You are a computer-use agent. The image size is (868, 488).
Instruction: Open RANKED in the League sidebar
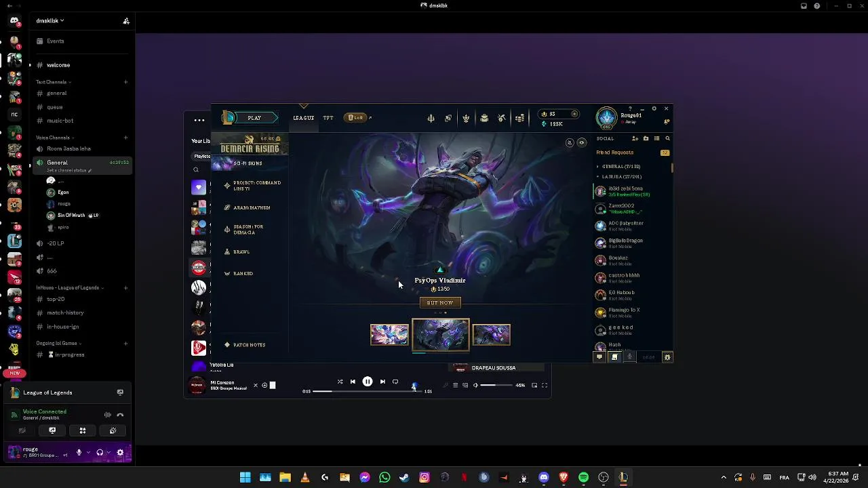click(x=243, y=274)
